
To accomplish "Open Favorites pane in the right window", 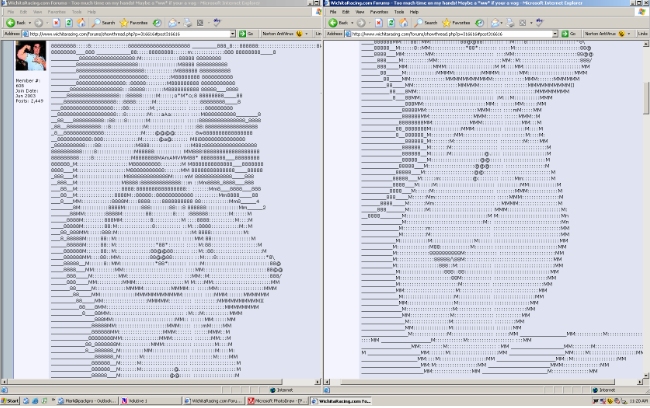I will point(456,23).
